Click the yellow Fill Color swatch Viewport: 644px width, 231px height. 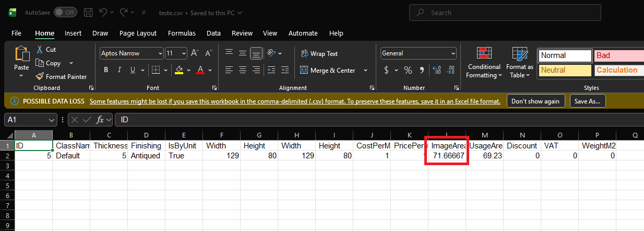(x=179, y=70)
